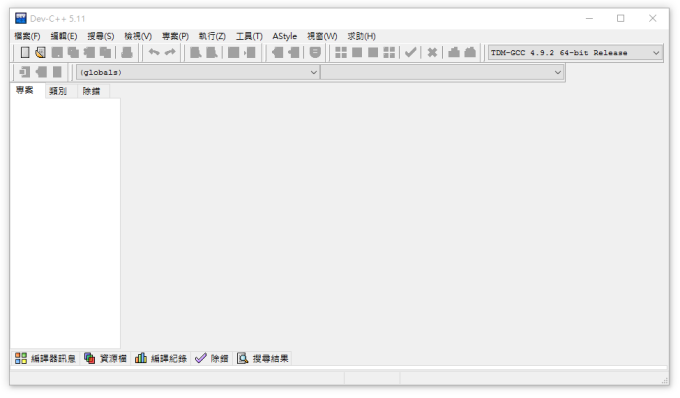Click the Stop execution X icon

point(432,53)
